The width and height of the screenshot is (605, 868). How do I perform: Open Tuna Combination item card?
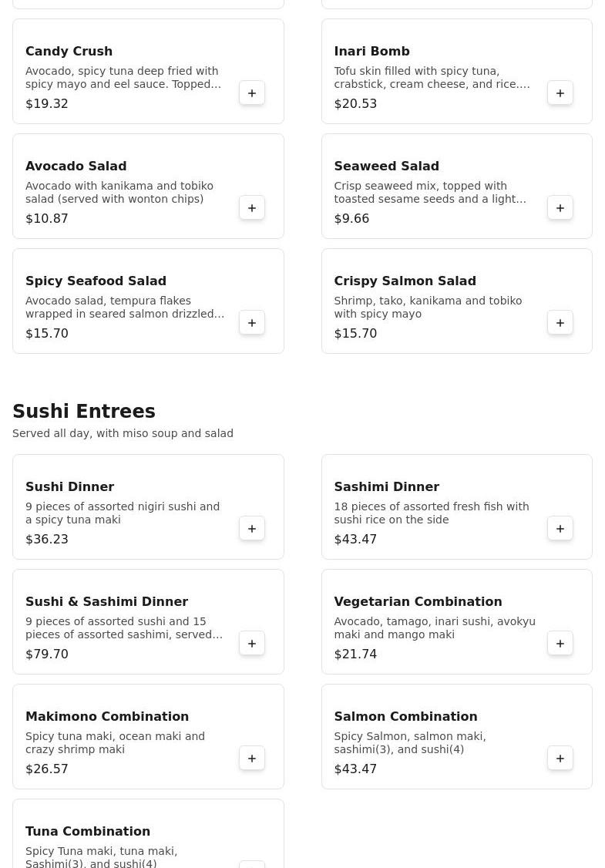[x=148, y=833]
